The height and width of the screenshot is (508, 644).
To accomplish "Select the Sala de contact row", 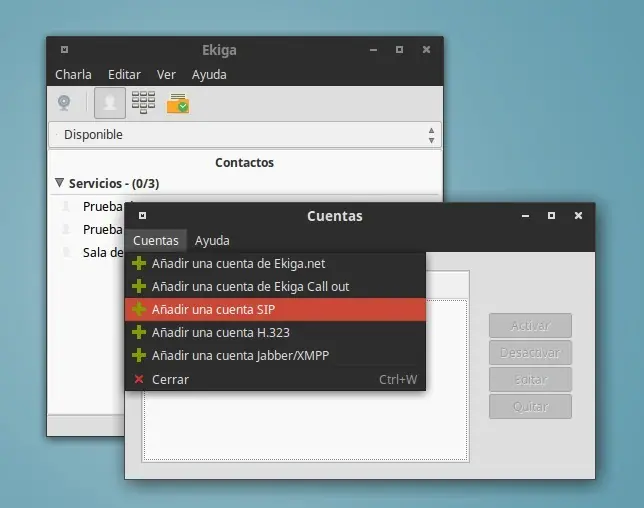I will click(86, 253).
